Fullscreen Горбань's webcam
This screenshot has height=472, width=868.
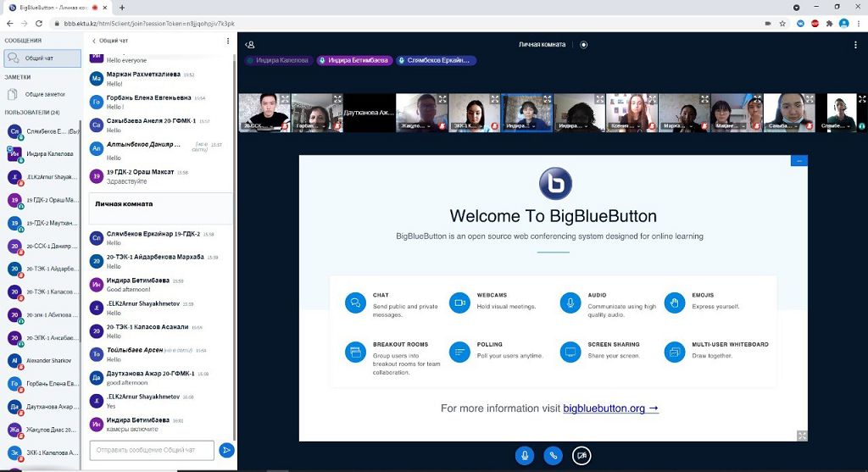point(337,99)
